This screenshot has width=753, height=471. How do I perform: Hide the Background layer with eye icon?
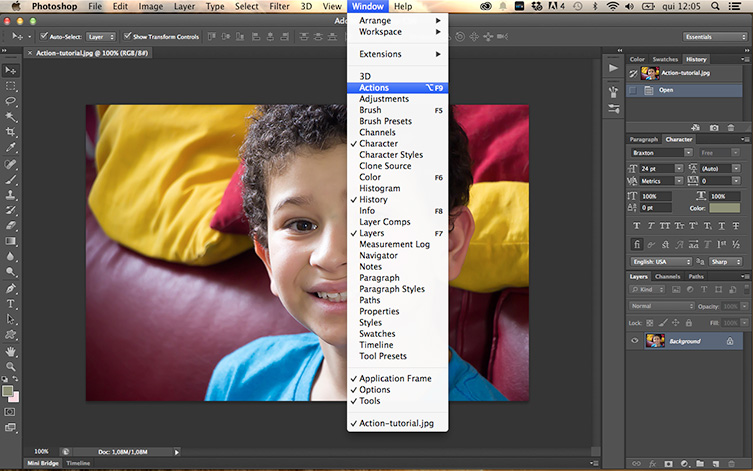(635, 341)
